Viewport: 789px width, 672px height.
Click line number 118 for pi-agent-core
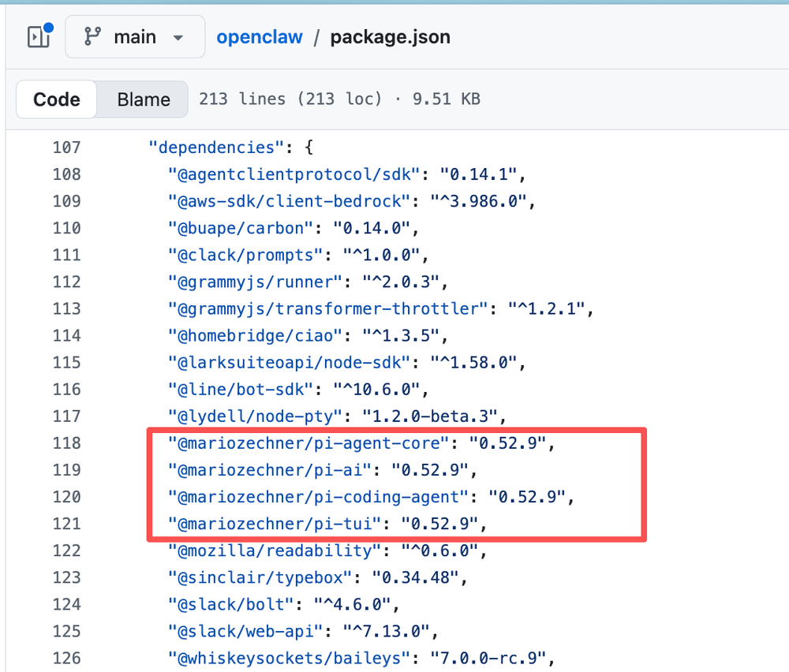(66, 443)
